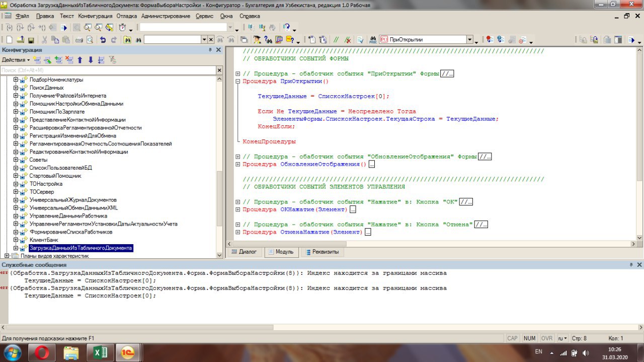Expand the КлиентБанк tree node
Image resolution: width=644 pixels, height=362 pixels.
point(16,240)
